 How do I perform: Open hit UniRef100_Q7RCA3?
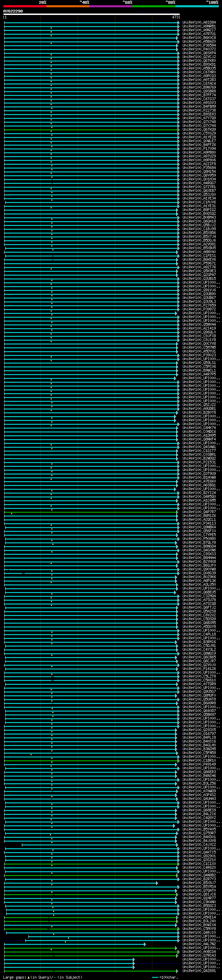pyautogui.click(x=199, y=956)
